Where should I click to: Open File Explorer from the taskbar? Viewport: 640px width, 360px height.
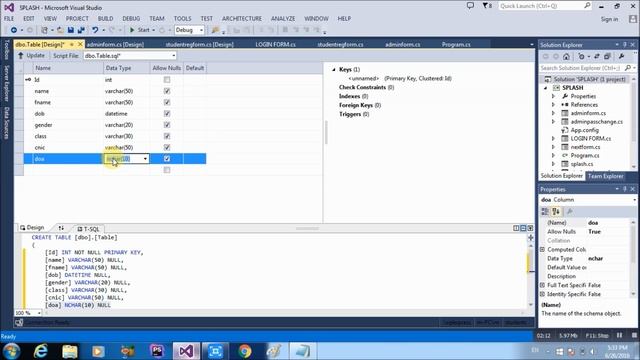[70, 351]
